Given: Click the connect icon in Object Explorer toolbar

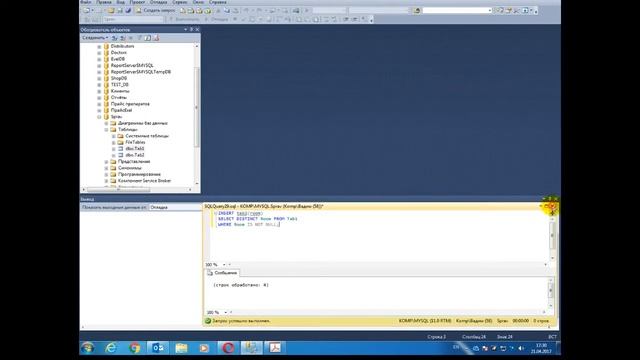Looking at the screenshot, I should (115, 38).
